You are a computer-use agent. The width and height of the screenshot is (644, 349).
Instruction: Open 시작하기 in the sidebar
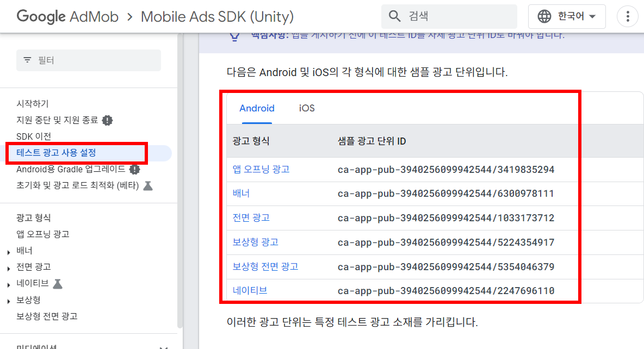pyautogui.click(x=33, y=103)
